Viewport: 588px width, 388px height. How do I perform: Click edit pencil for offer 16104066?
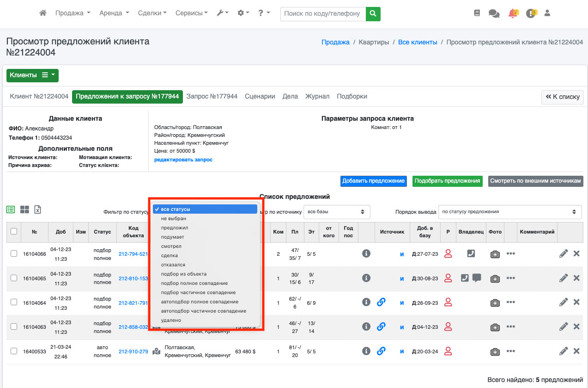point(563,253)
